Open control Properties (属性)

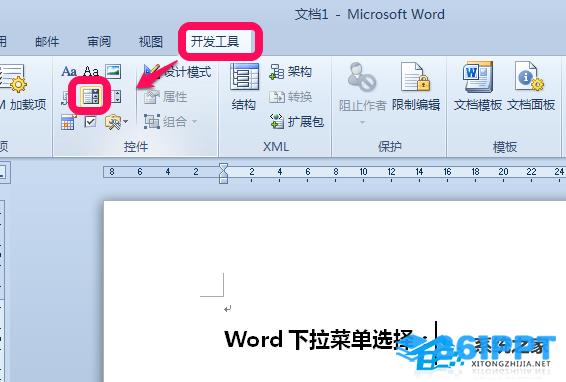[165, 97]
